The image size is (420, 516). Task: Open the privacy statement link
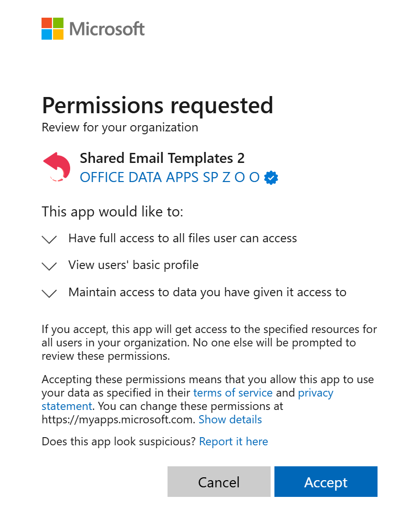(x=315, y=392)
